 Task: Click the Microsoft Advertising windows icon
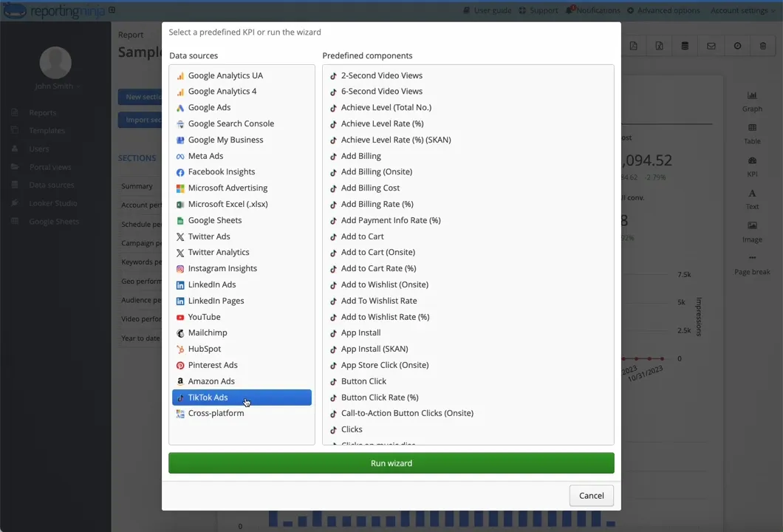(180, 188)
